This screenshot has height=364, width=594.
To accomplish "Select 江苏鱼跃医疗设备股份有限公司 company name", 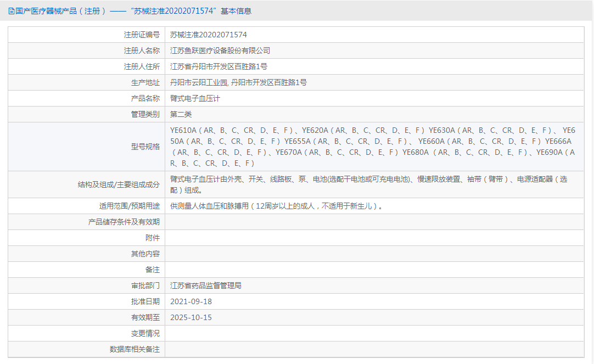I will [220, 51].
